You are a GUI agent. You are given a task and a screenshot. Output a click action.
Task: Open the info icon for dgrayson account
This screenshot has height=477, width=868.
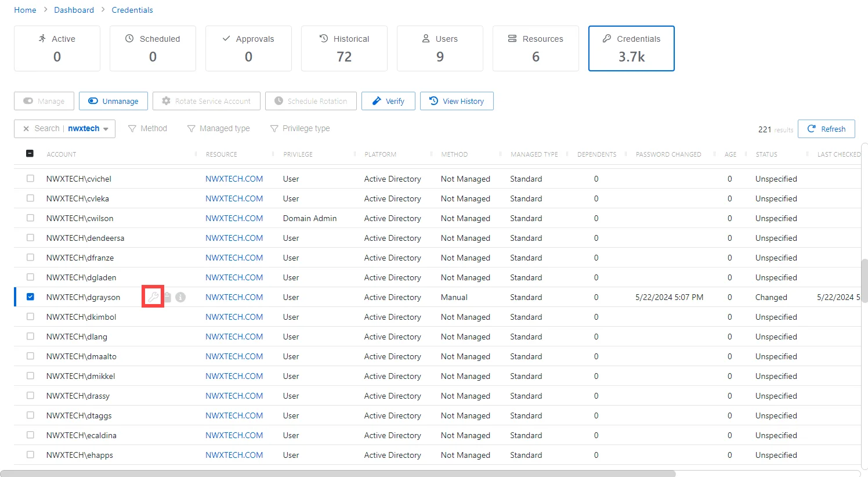click(x=180, y=297)
